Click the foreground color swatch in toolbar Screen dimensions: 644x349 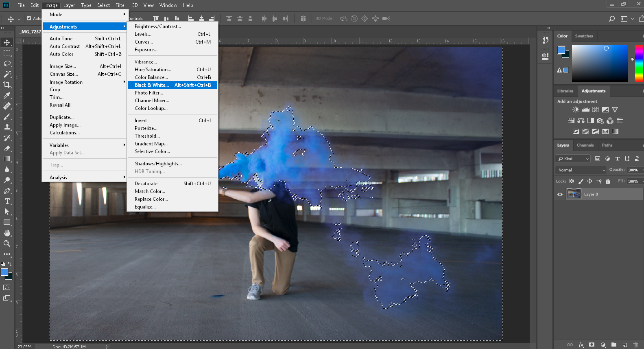point(4,272)
